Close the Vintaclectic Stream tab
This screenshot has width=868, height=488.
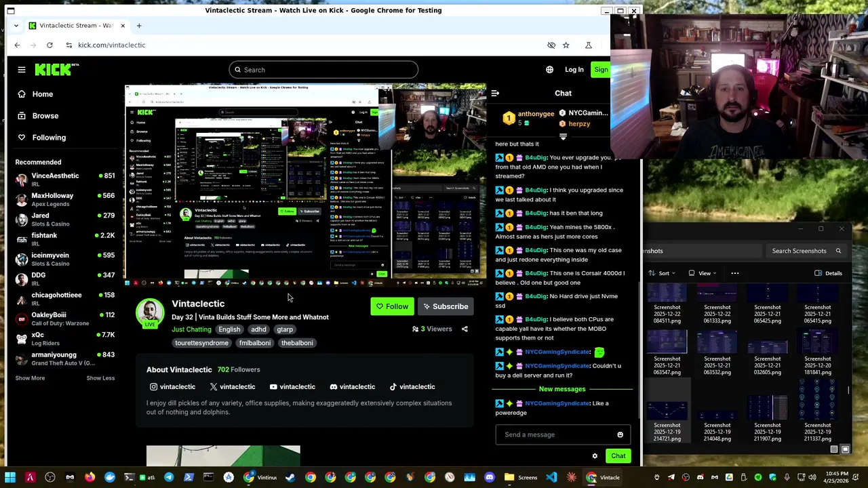pyautogui.click(x=123, y=26)
